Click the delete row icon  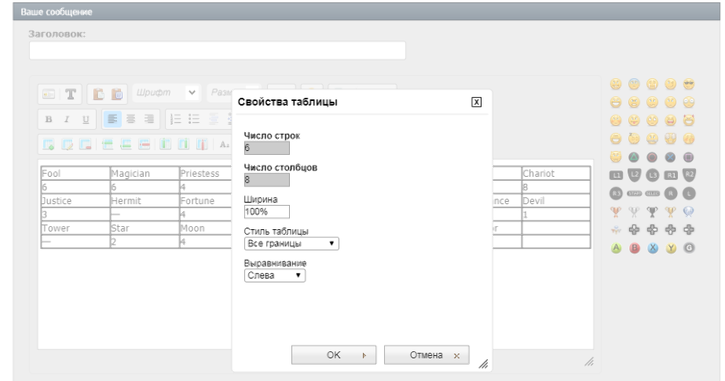[x=144, y=145]
